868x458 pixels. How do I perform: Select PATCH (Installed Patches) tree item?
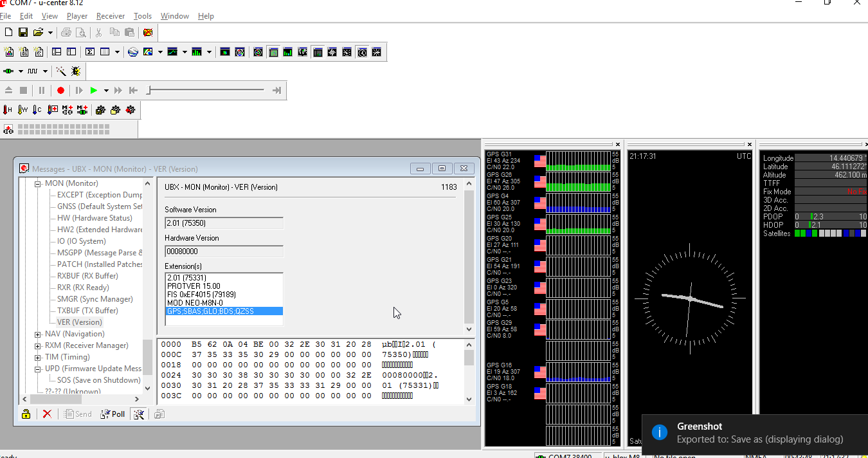point(100,264)
